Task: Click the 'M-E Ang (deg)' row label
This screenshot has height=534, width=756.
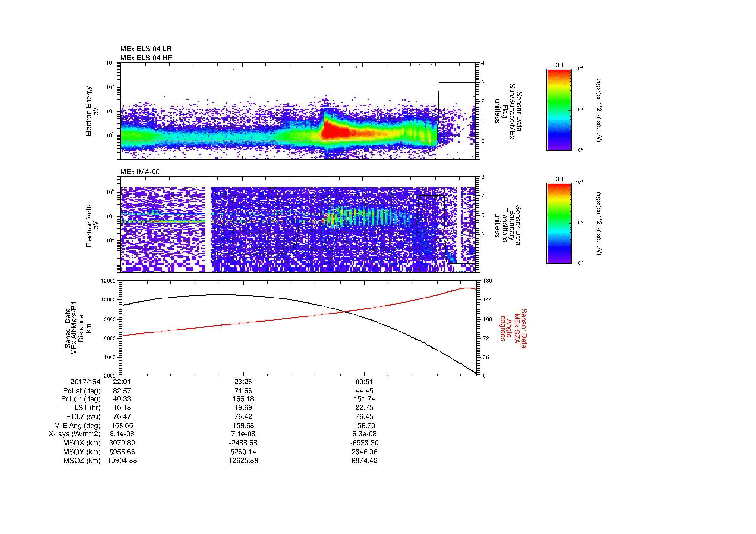Action: (x=77, y=425)
